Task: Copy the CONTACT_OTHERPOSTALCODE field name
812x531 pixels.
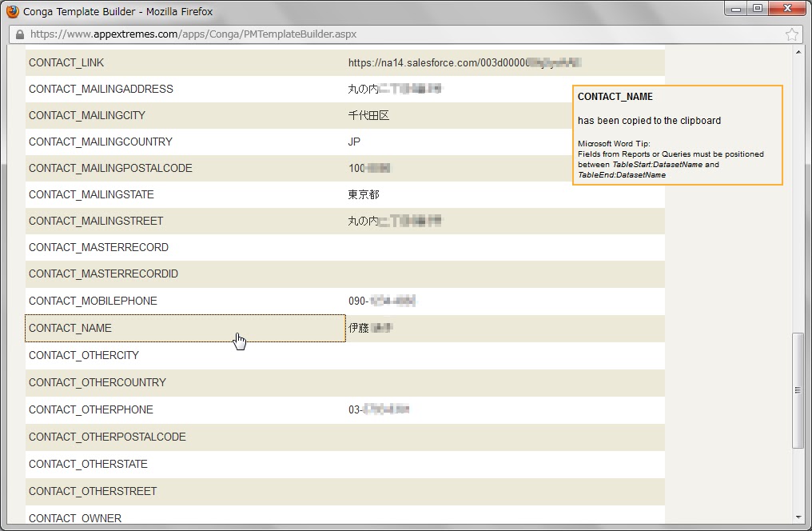Action: pyautogui.click(x=107, y=437)
